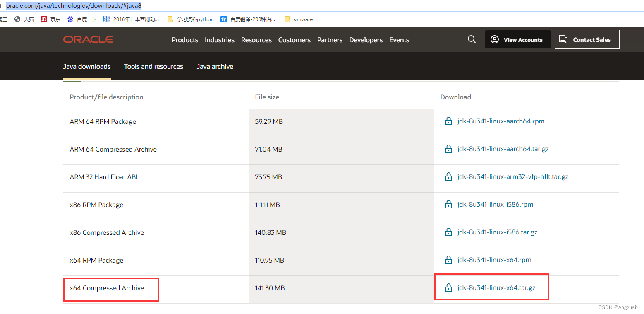Download jdk-8u341-linux-aarch64.tar.gz
The height and width of the screenshot is (314, 644).
[503, 149]
